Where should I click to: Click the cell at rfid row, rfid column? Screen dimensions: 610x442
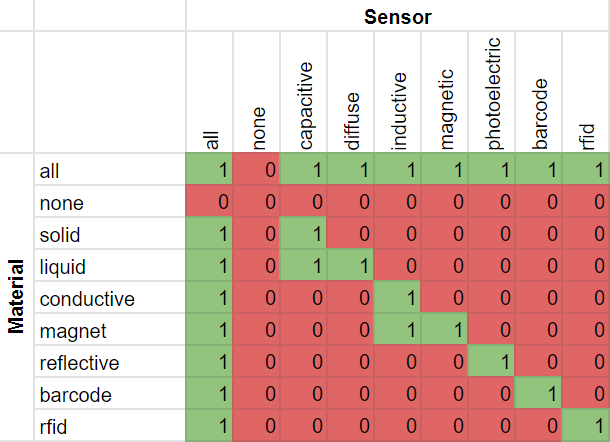tap(586, 427)
